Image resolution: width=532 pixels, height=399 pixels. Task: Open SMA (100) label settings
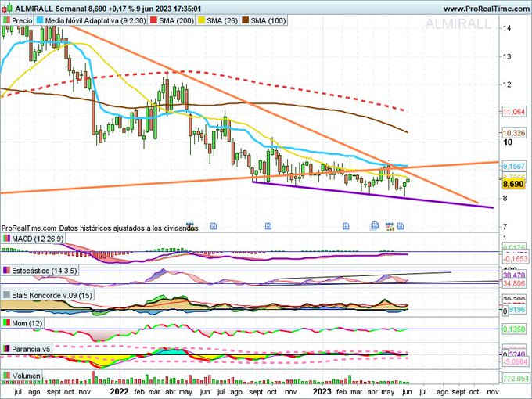coord(268,20)
